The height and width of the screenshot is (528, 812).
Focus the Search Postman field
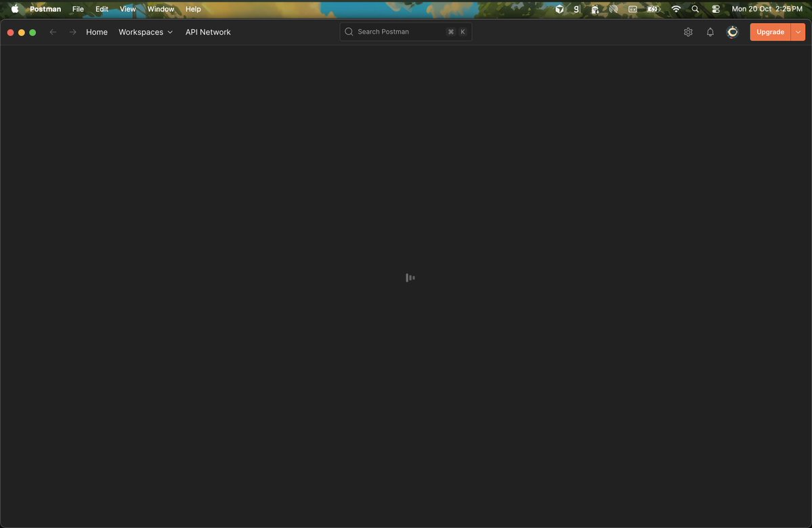pyautogui.click(x=406, y=32)
